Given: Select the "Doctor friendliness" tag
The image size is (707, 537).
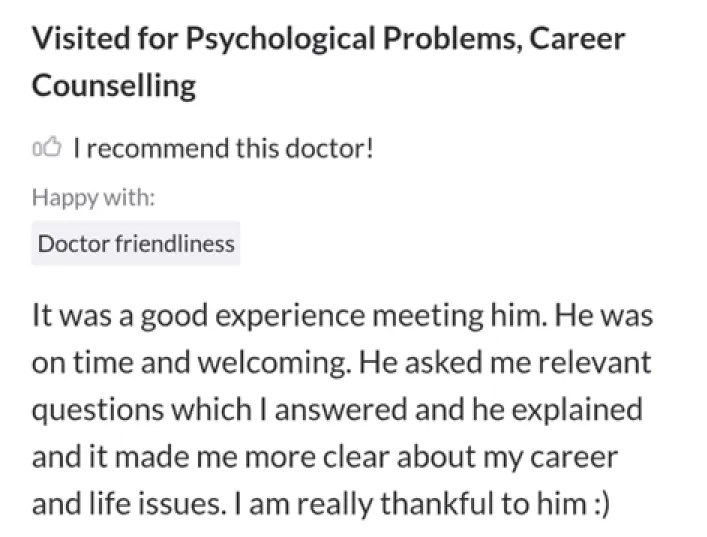Looking at the screenshot, I should point(136,243).
